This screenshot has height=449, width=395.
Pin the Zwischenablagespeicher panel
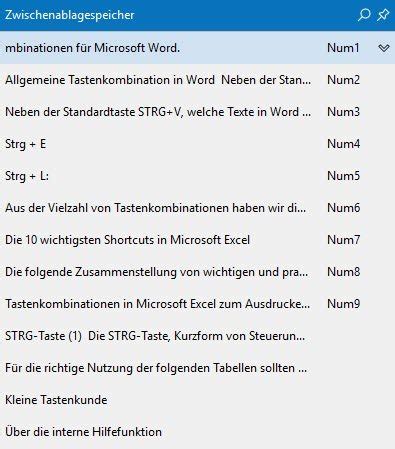coord(383,15)
